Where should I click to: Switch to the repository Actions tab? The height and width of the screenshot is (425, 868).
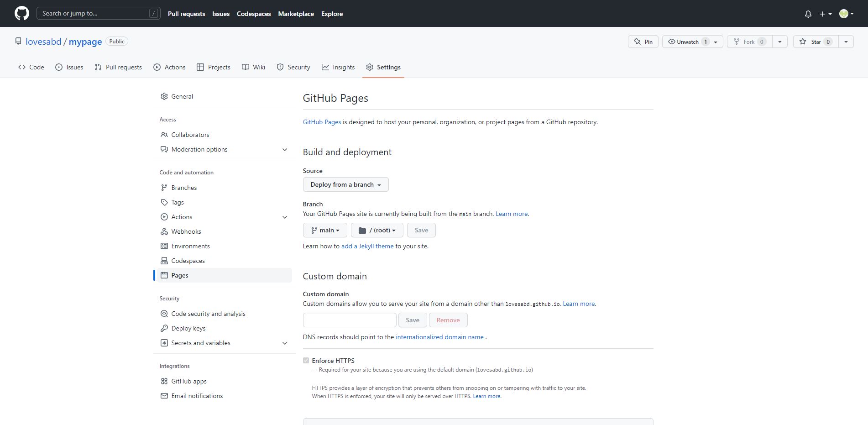coord(169,67)
